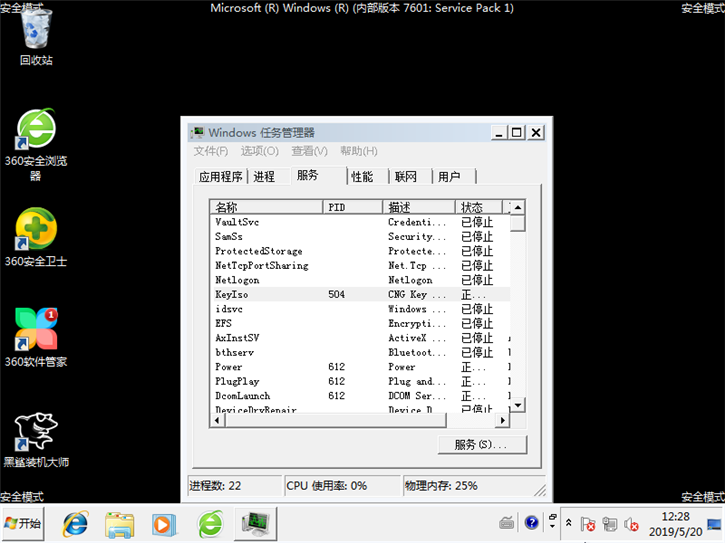725x543 pixels.
Task: Open the 帮助(H) menu
Action: click(x=359, y=151)
